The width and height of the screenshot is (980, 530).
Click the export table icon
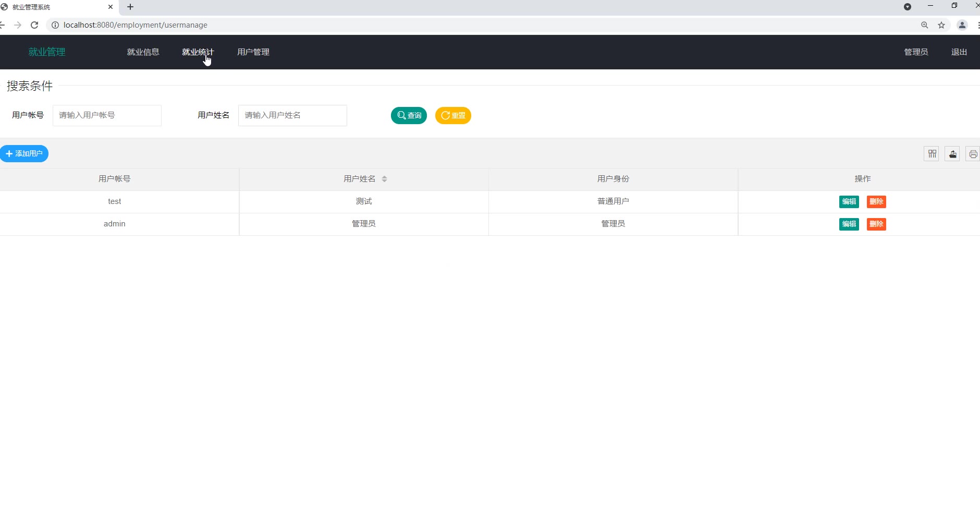click(952, 154)
